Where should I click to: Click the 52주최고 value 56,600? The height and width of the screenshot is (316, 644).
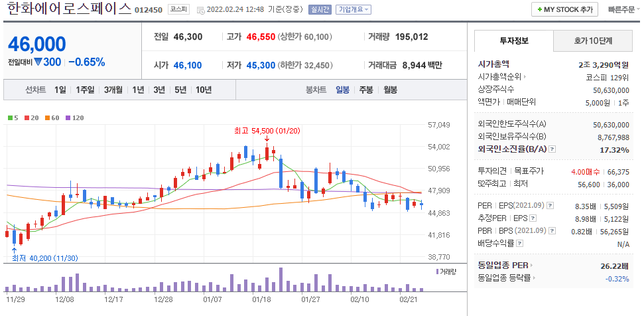click(x=588, y=185)
